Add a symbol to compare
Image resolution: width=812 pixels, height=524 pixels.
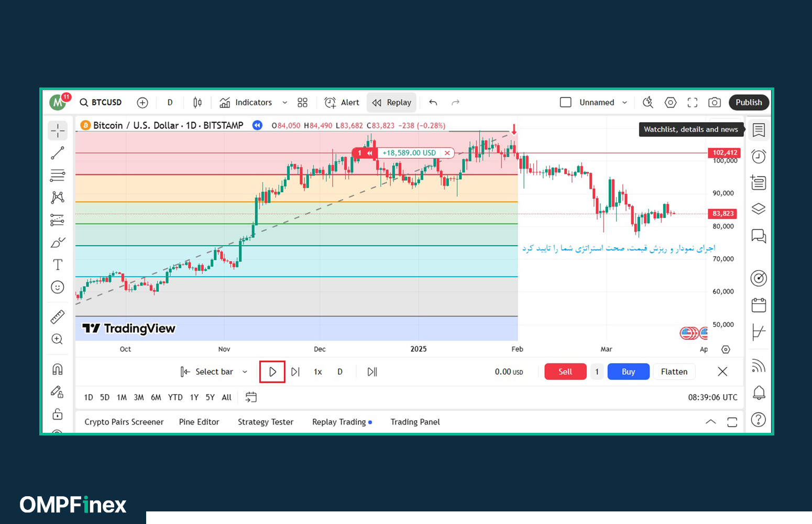click(142, 103)
